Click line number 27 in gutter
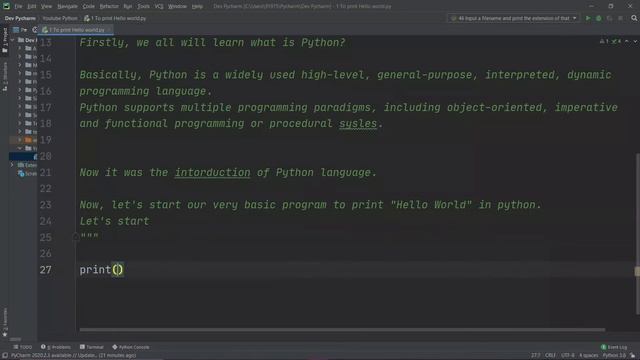Viewport: 640px width, 360px height. pos(46,270)
